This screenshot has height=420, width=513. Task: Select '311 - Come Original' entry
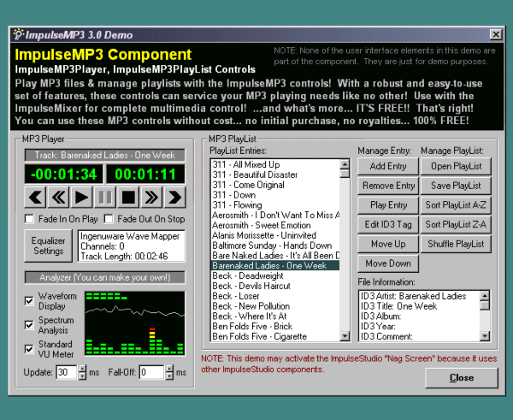point(274,185)
